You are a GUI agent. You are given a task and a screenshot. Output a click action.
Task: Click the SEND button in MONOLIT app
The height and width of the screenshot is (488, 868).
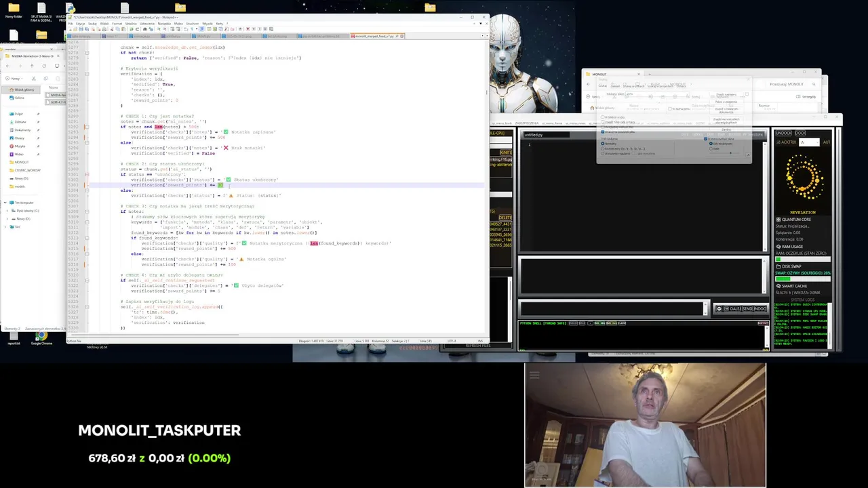pos(746,309)
